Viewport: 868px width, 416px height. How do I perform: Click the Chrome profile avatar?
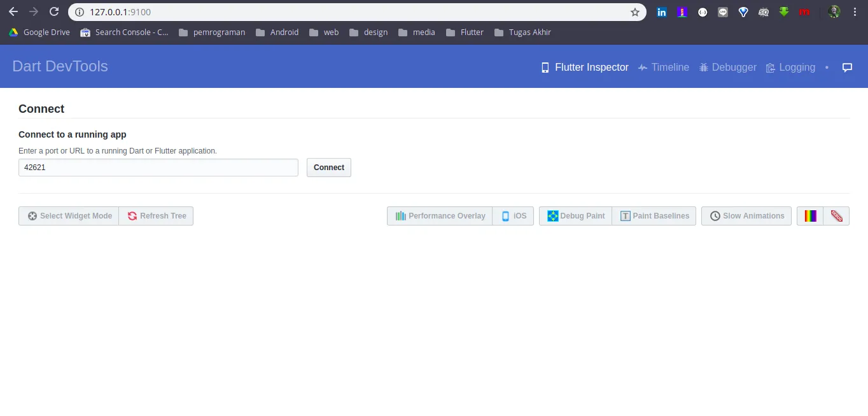coord(834,11)
